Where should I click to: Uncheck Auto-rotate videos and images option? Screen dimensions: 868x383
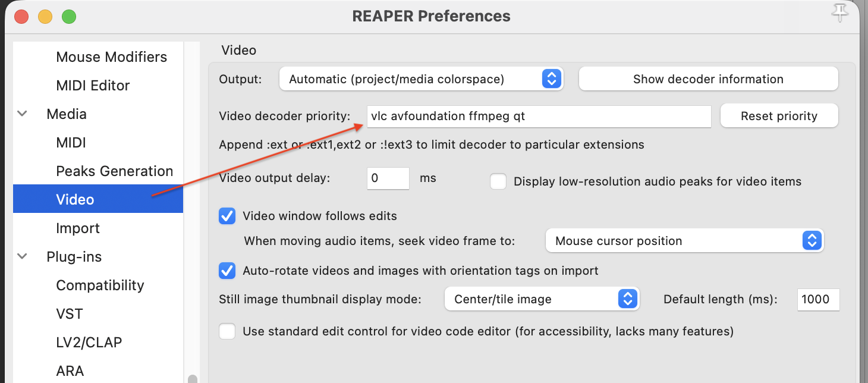pyautogui.click(x=227, y=271)
